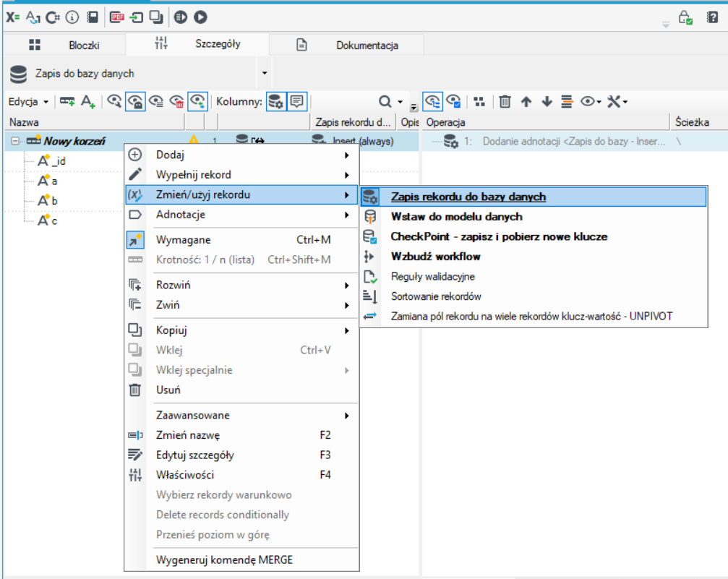Click the red PDF export icon
The image size is (728, 579).
tap(117, 17)
